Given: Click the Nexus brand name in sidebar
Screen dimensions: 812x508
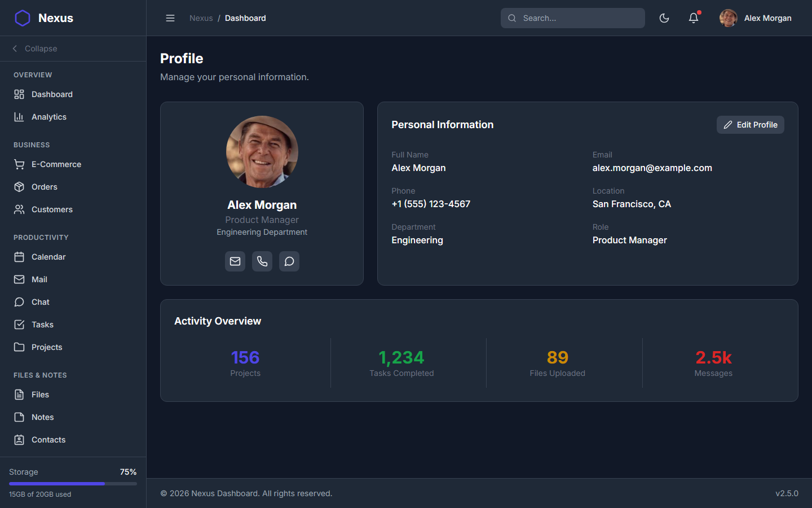Looking at the screenshot, I should point(56,18).
